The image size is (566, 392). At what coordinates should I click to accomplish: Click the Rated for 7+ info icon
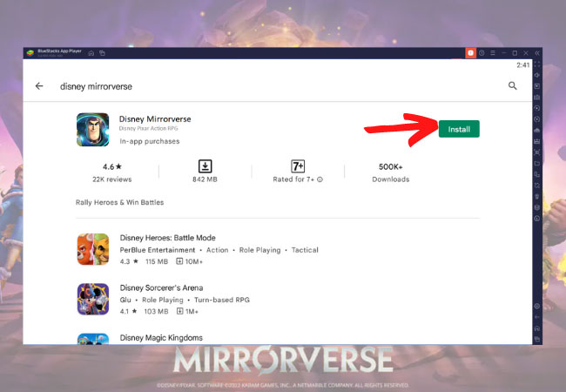320,179
